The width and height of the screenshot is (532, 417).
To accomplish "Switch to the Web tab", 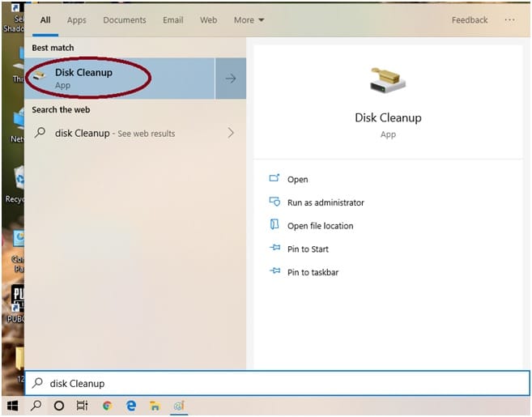I will (208, 20).
